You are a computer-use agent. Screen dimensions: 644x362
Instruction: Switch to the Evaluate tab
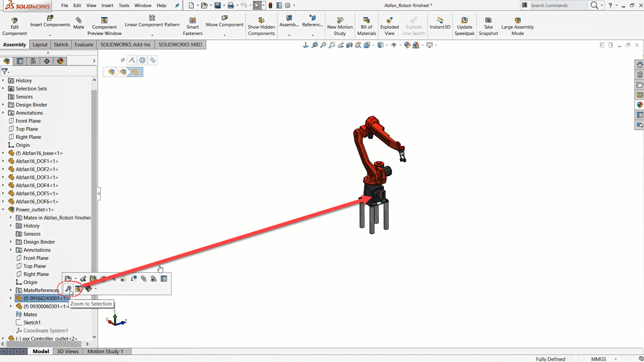pyautogui.click(x=84, y=45)
